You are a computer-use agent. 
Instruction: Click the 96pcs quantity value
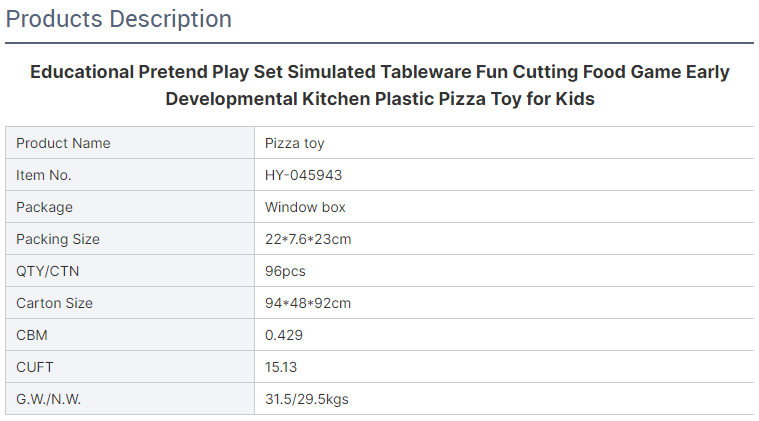(285, 271)
